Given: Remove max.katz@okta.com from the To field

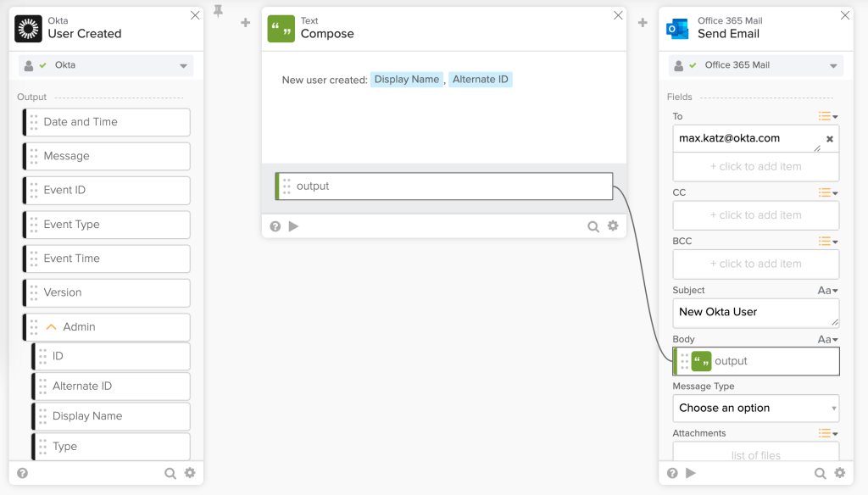Looking at the screenshot, I should click(x=830, y=139).
